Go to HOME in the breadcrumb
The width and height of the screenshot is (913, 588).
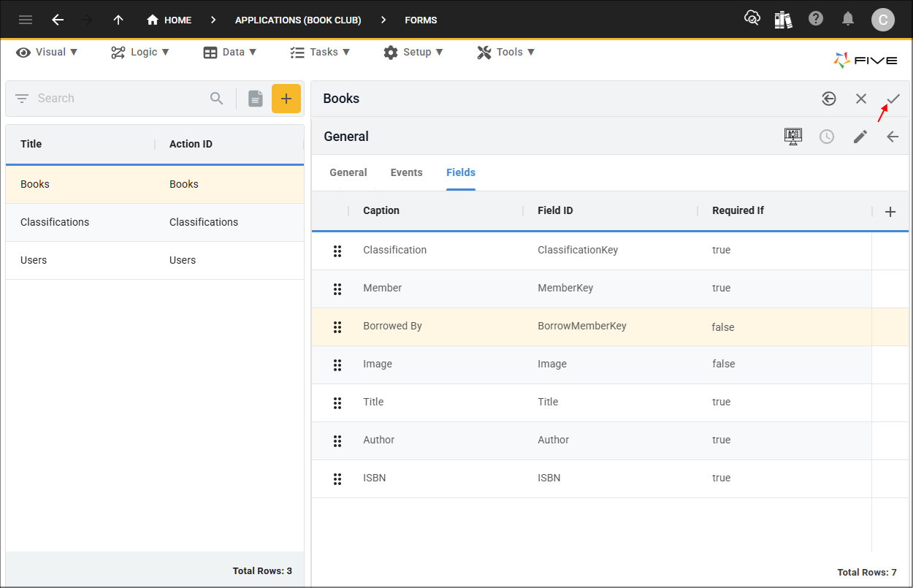click(x=169, y=20)
